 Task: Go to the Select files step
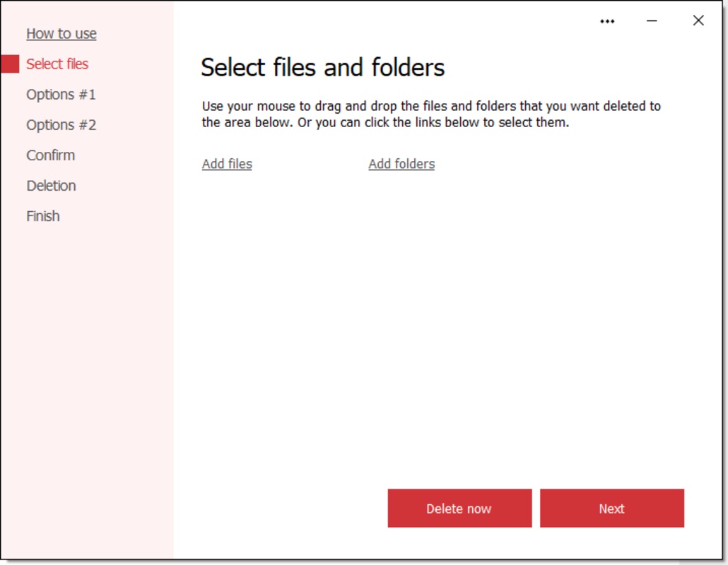[57, 64]
